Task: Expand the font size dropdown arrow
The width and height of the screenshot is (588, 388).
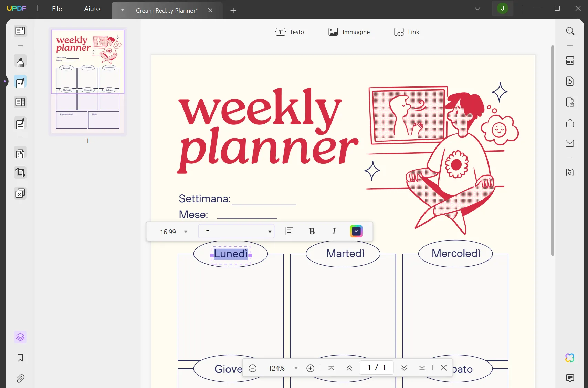Action: pos(186,232)
